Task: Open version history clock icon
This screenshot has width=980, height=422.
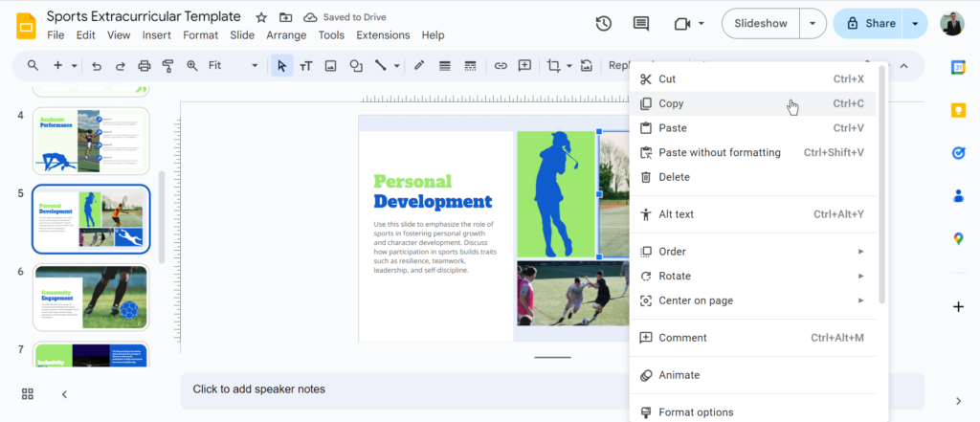Action: pos(604,24)
